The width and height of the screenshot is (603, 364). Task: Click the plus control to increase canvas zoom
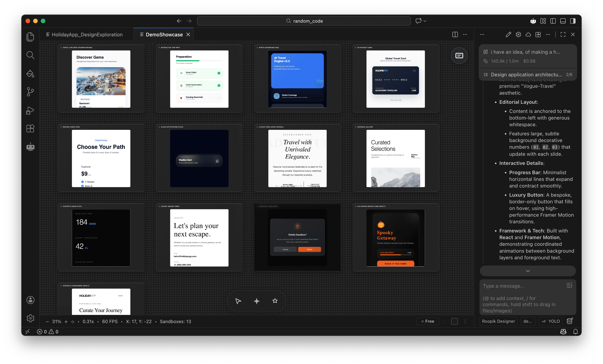pos(66,322)
